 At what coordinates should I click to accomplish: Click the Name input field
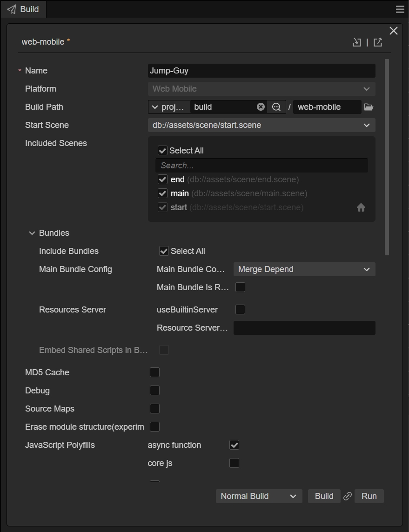pyautogui.click(x=261, y=71)
